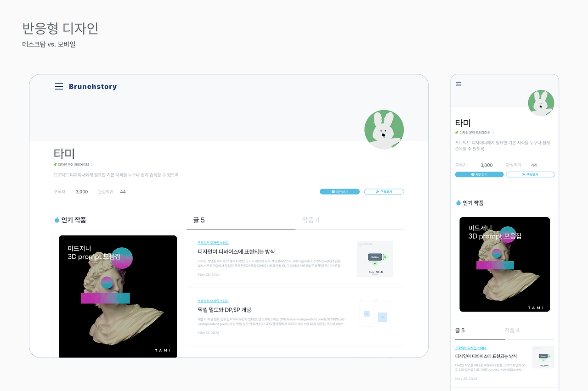The image size is (588, 391).
Task: Click the 관심작가 label in mobile view
Action: pyautogui.click(x=514, y=165)
